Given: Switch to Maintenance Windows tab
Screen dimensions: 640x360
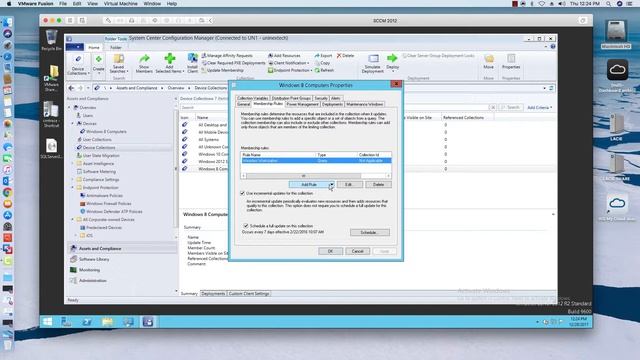Looking at the screenshot, I should point(364,104).
